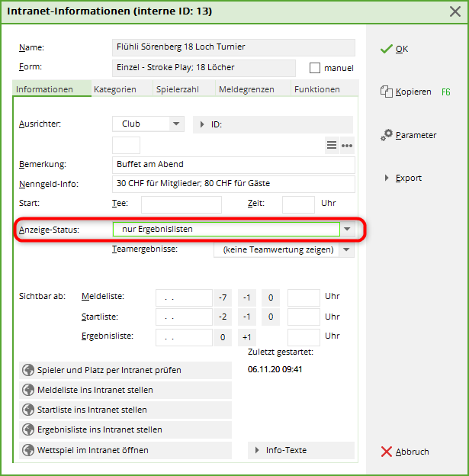Image resolution: width=469 pixels, height=476 pixels.
Task: Click the hamburger list icon beside Ausrichter
Action: [x=332, y=146]
